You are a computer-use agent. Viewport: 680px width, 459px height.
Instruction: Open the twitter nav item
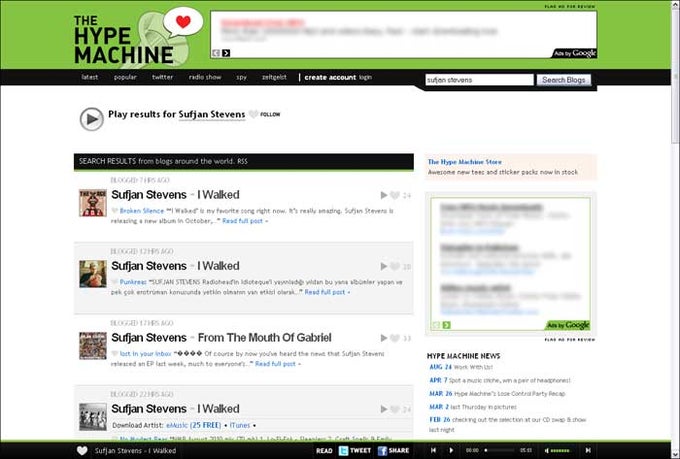tap(163, 77)
